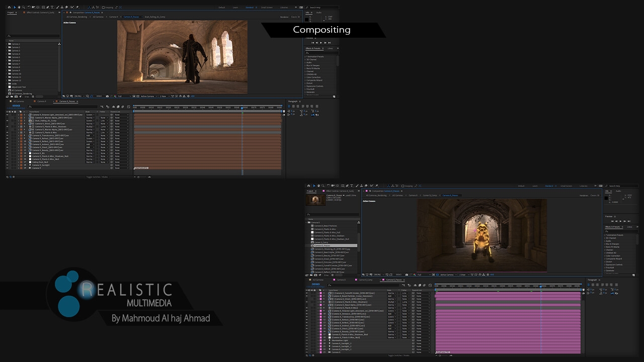This screenshot has height=362, width=644.
Task: Click the Learn workspace in the lower window
Action: (x=535, y=186)
